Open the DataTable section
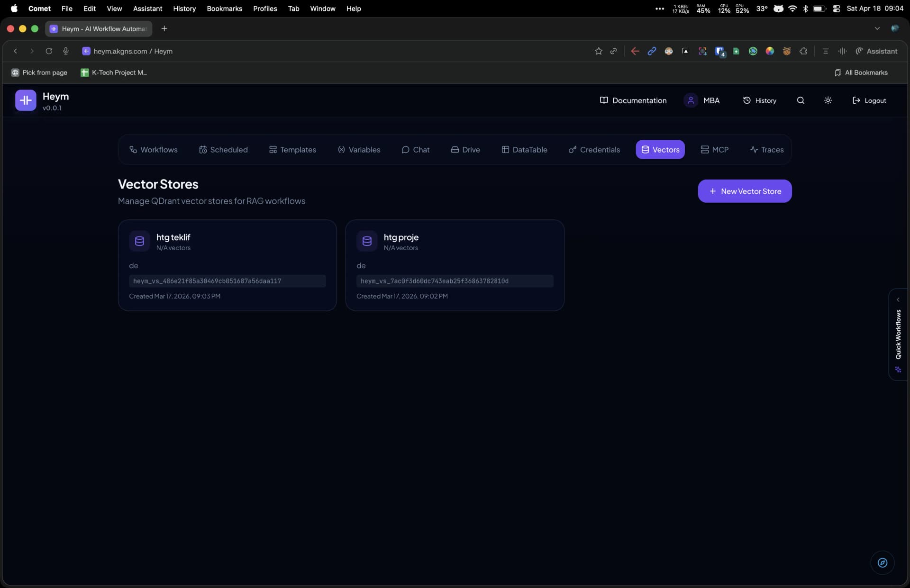Screen dimensions: 910x588 (524, 149)
